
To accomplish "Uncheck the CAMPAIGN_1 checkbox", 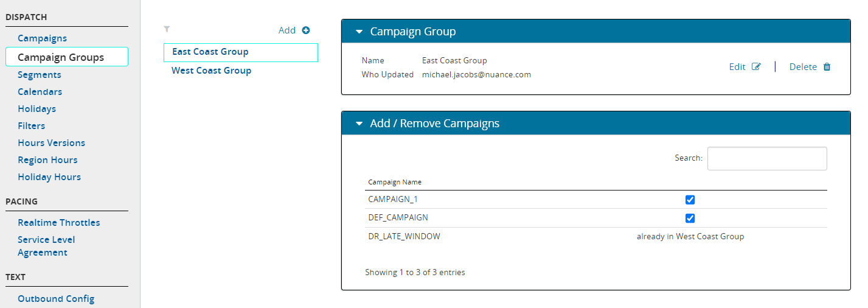I will pyautogui.click(x=690, y=200).
